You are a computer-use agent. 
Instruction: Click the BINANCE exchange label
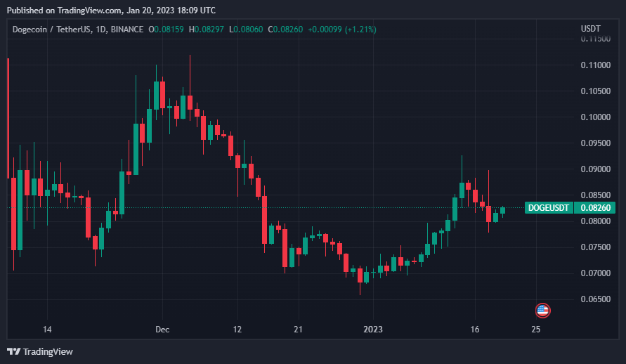click(127, 29)
